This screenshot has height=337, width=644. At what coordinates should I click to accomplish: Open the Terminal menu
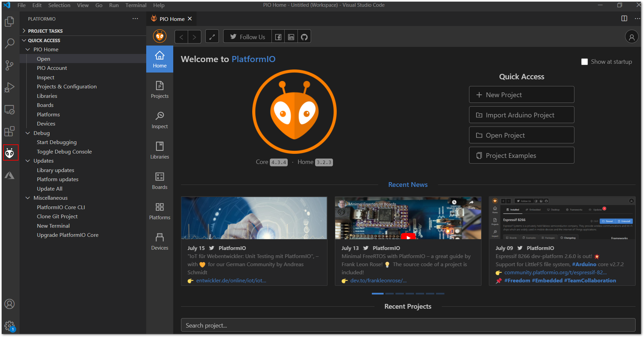136,5
